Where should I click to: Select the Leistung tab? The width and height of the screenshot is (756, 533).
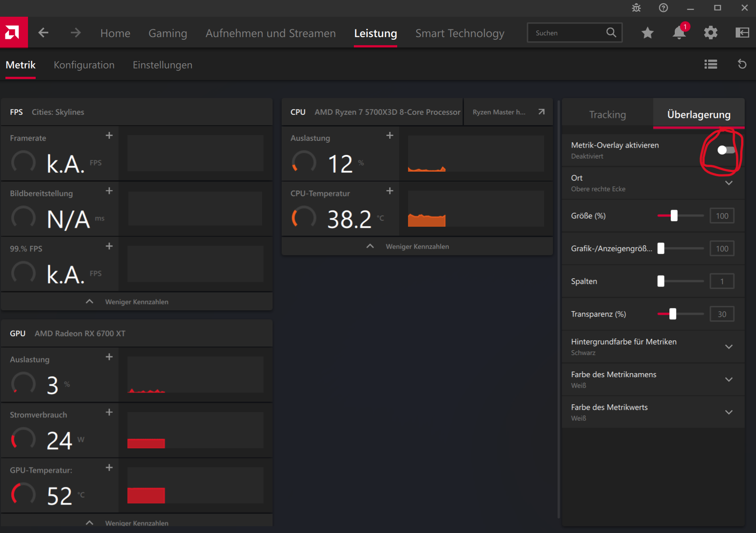pyautogui.click(x=376, y=33)
